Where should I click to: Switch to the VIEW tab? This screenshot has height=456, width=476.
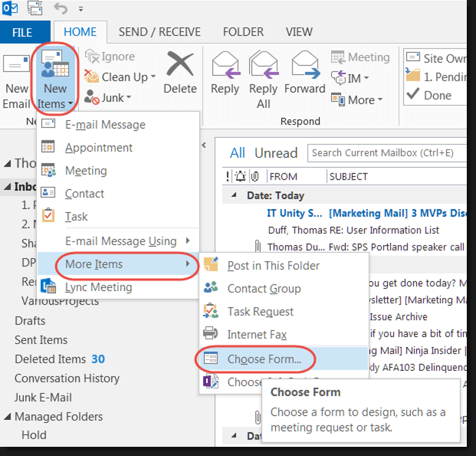click(299, 32)
